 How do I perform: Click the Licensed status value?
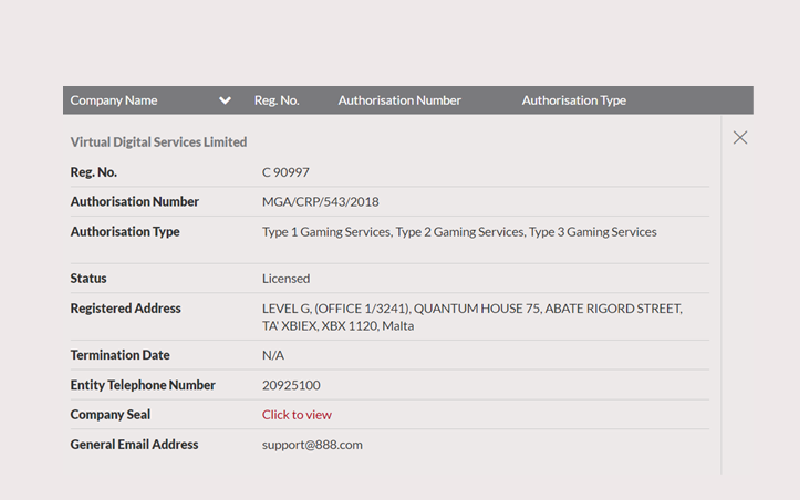286,279
